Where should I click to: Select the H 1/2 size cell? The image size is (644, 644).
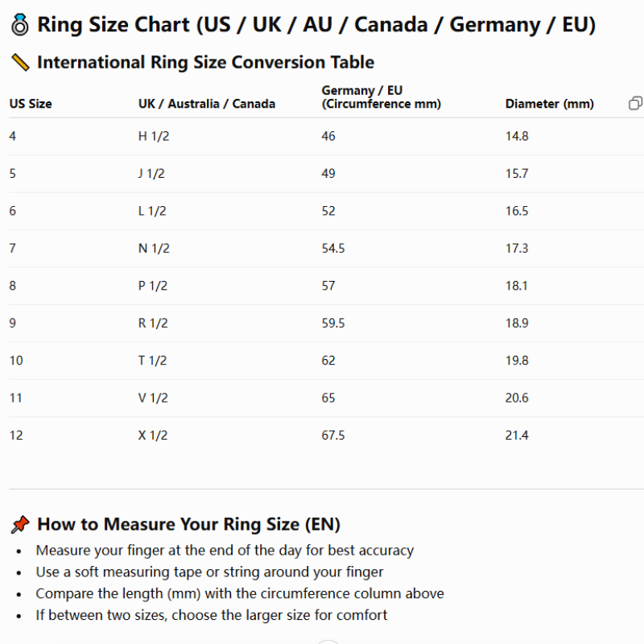[154, 136]
